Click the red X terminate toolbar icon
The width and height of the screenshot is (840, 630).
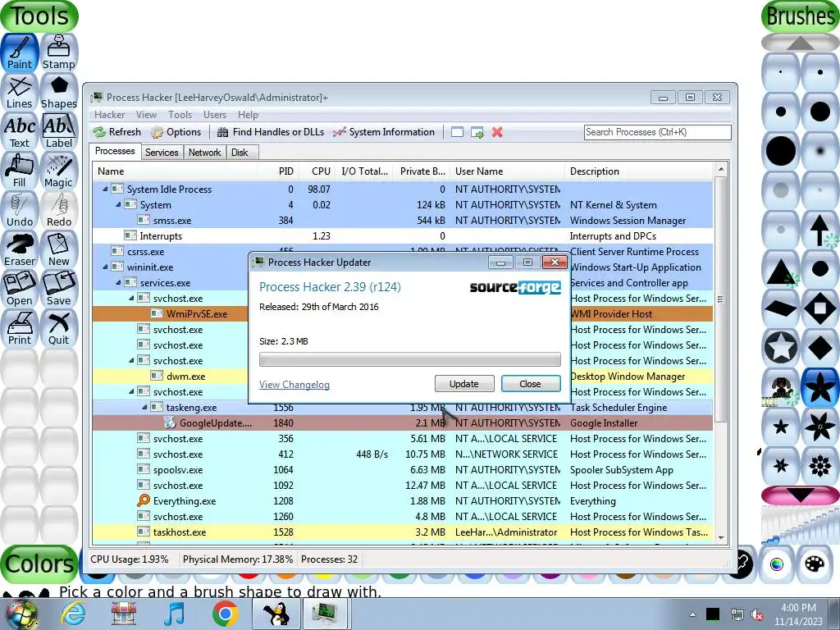pos(497,132)
